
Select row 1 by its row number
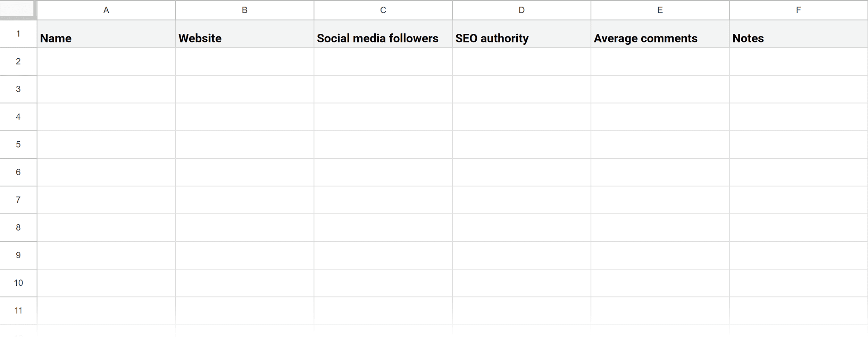[18, 34]
